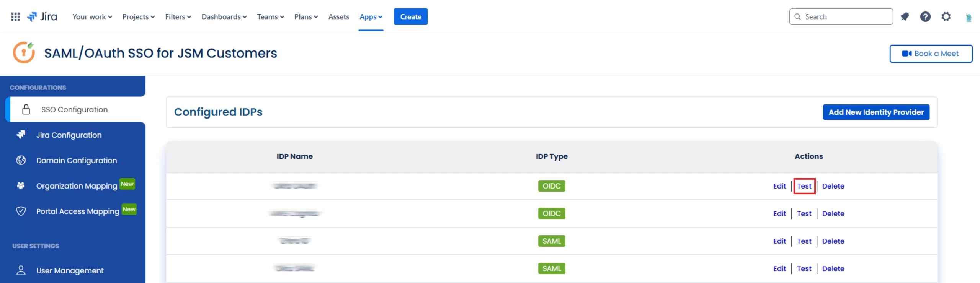Click Edit for the first OIDC IDP

(x=779, y=186)
